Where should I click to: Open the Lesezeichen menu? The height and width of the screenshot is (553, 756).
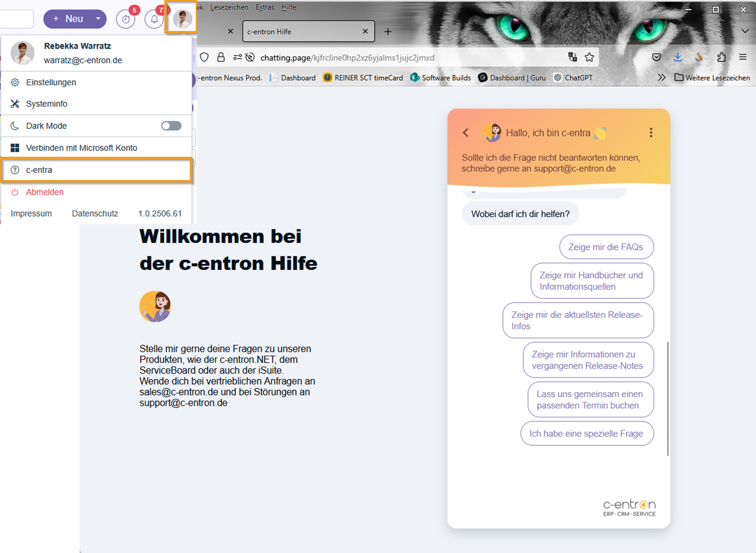coord(229,7)
